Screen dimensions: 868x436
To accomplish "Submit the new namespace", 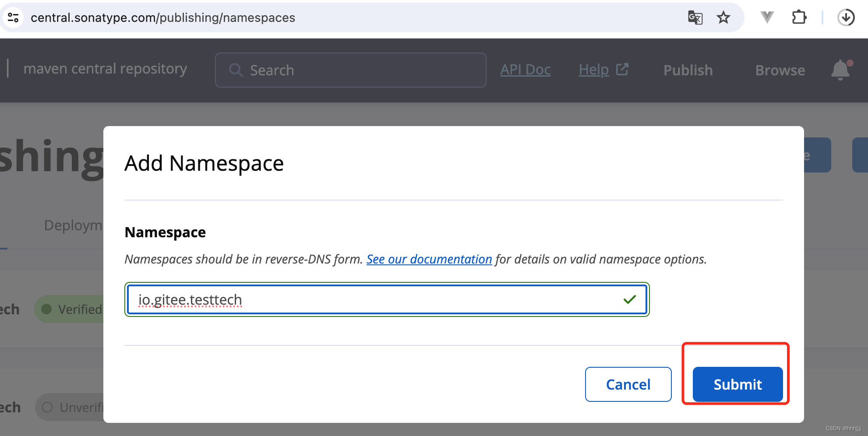I will click(737, 384).
